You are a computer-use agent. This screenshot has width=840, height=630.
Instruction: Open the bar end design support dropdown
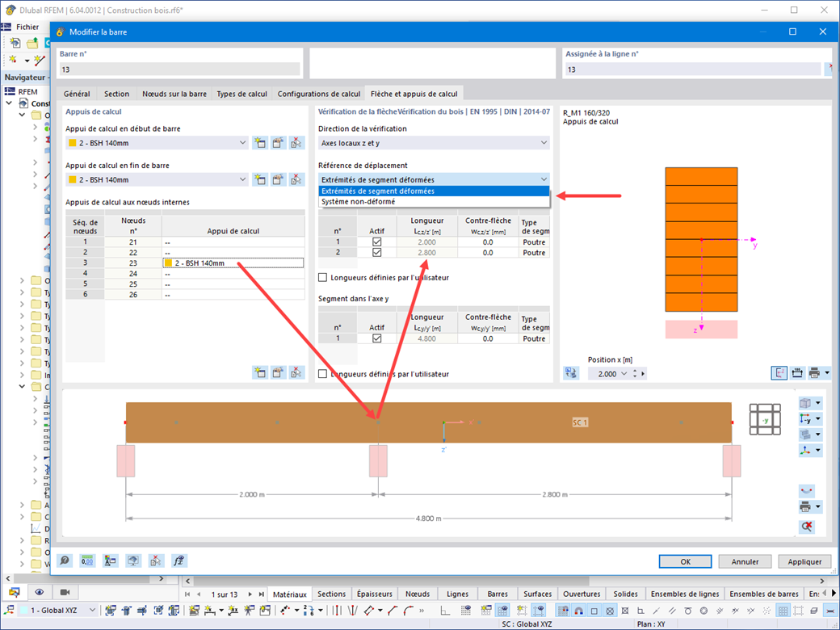tap(242, 179)
